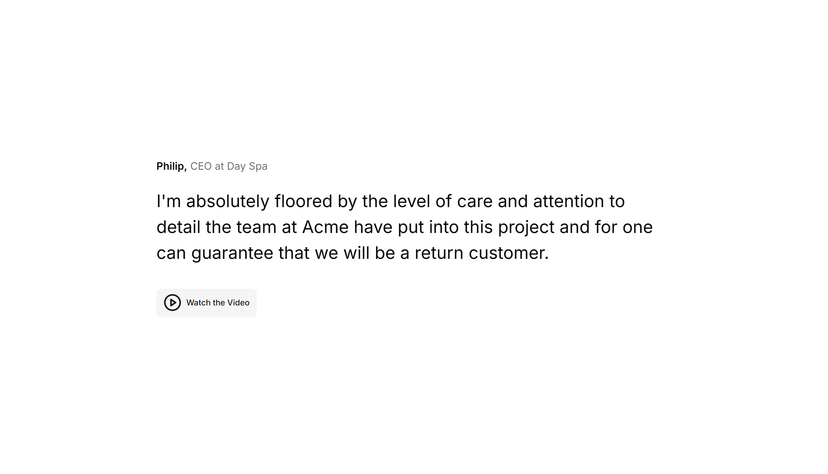828x474 pixels.
Task: Open the Watch the Video button
Action: point(206,302)
